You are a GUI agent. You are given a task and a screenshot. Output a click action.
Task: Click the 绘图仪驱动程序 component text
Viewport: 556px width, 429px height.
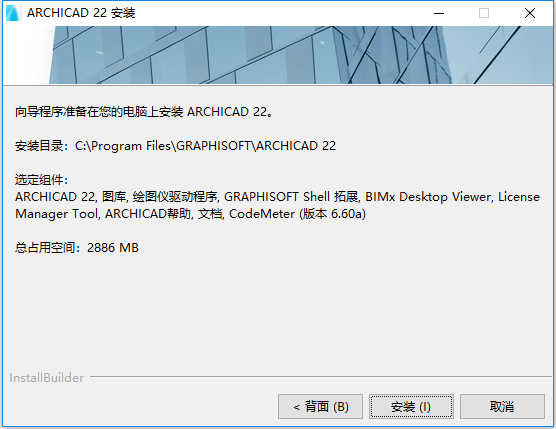[x=175, y=197]
